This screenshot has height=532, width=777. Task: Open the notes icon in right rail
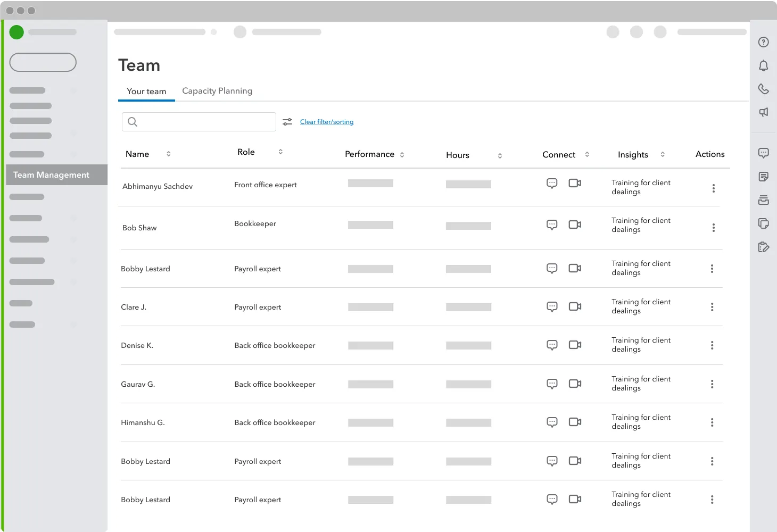(763, 177)
